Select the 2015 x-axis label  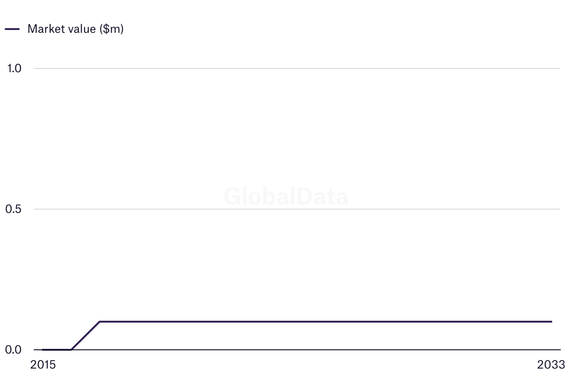[43, 365]
